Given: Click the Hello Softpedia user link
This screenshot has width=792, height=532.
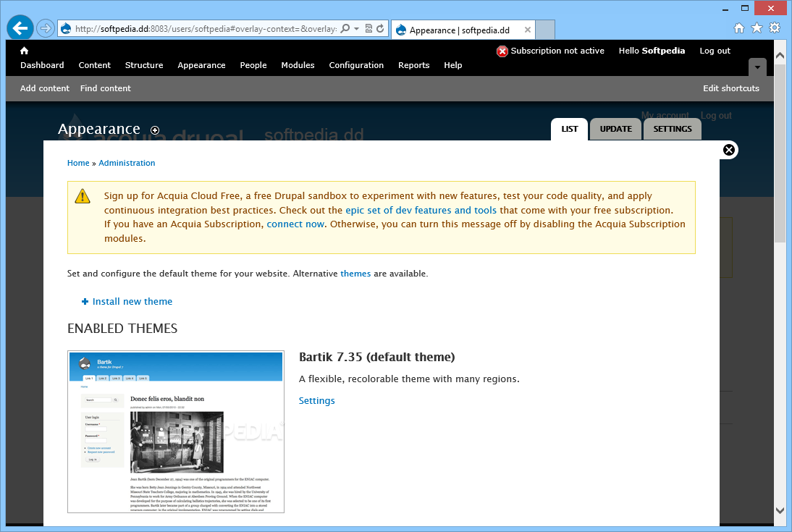Looking at the screenshot, I should point(652,51).
